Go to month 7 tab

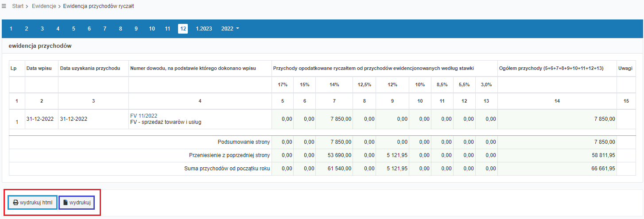pyautogui.click(x=105, y=29)
